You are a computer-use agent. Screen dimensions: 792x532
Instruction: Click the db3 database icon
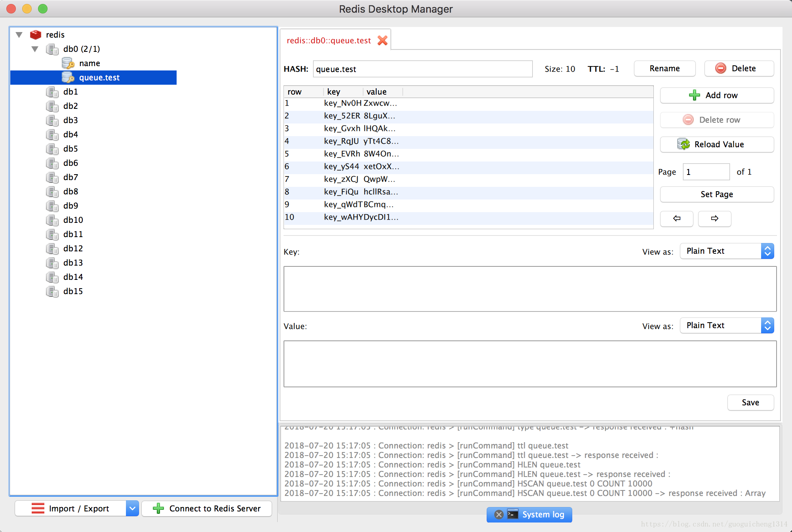(52, 120)
